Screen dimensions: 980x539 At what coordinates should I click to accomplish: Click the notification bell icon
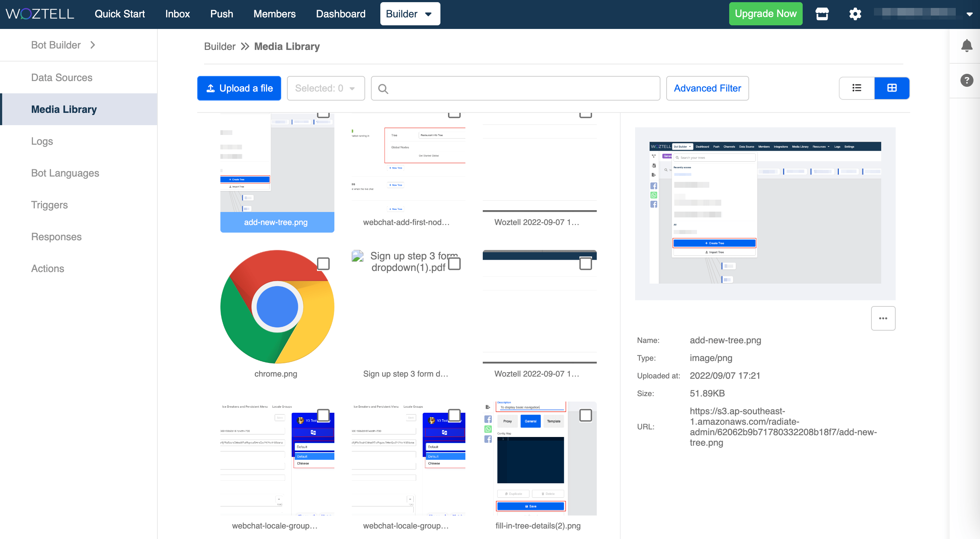pos(966,46)
